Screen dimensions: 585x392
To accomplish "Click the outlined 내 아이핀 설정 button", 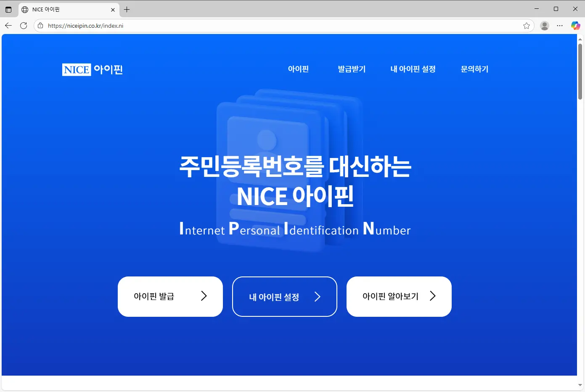I will pos(285,297).
